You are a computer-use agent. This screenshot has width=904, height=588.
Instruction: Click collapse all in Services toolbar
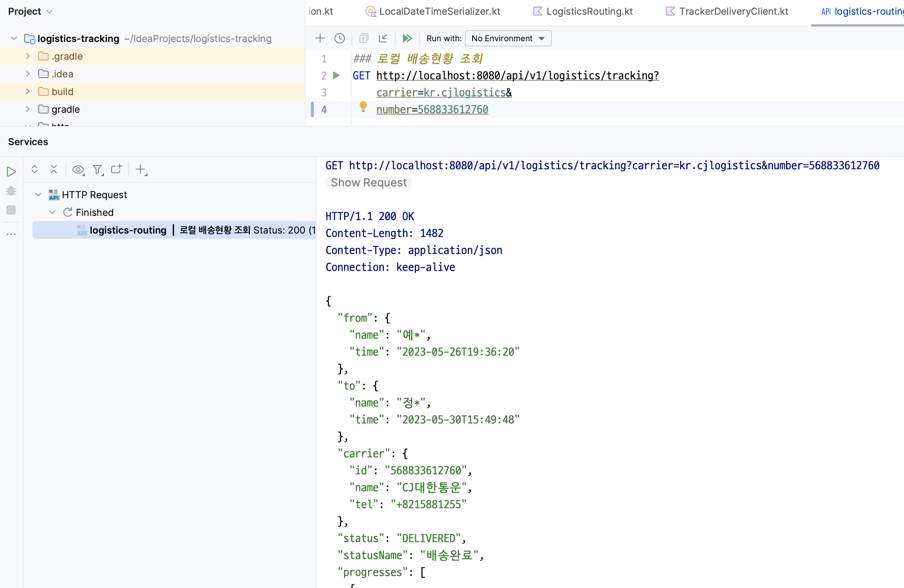53,169
